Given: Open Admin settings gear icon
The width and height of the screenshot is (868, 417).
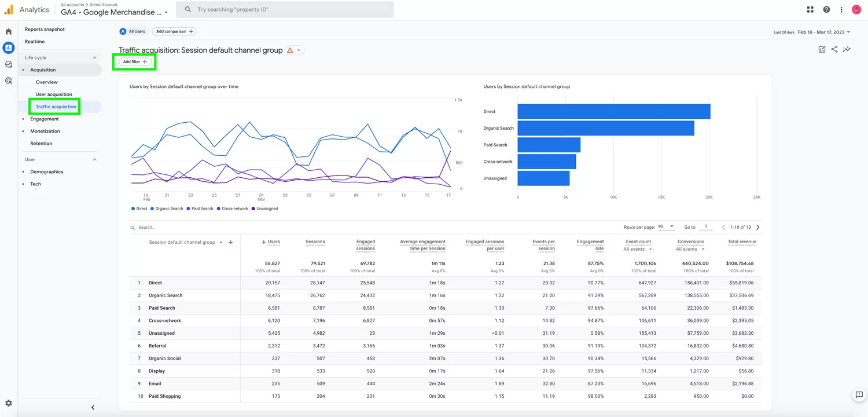Looking at the screenshot, I should (x=9, y=403).
